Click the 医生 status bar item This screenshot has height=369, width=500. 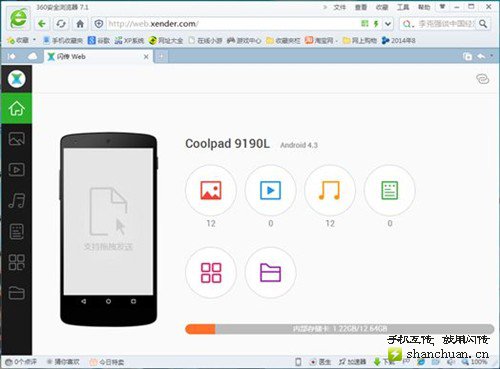pos(321,362)
